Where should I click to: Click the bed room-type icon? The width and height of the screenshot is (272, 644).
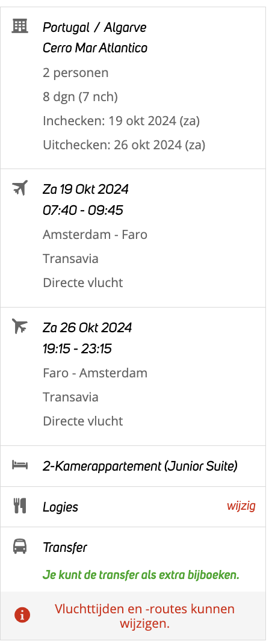[x=20, y=465]
